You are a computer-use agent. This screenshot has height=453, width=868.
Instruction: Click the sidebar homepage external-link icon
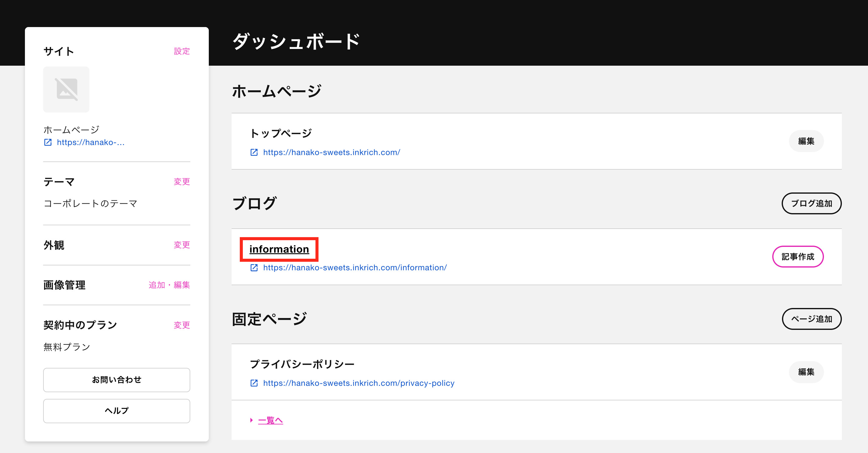(x=48, y=143)
